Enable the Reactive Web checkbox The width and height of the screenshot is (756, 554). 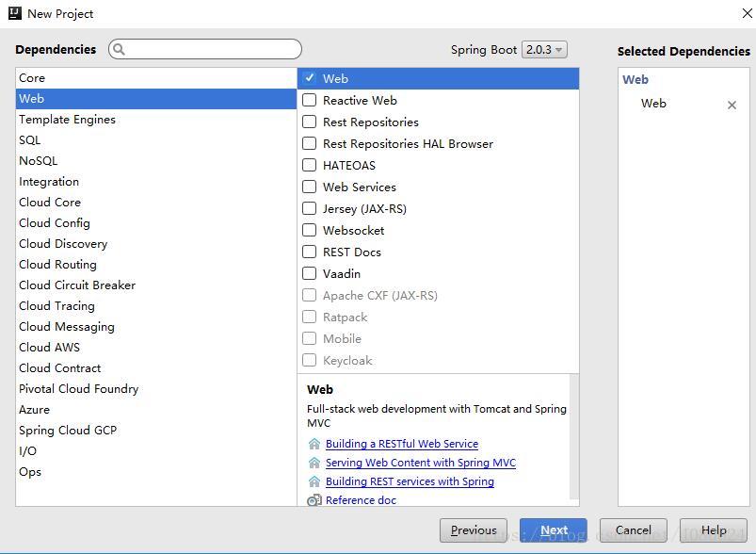click(309, 100)
